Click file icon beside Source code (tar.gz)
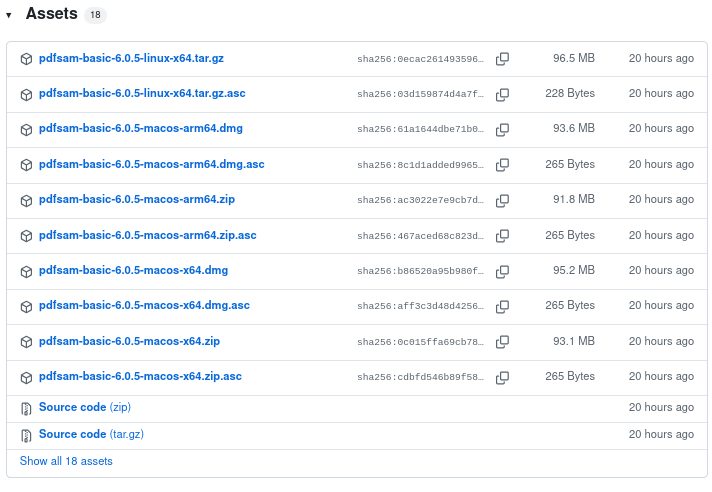Viewport: 712px width, 492px height. 26,436
